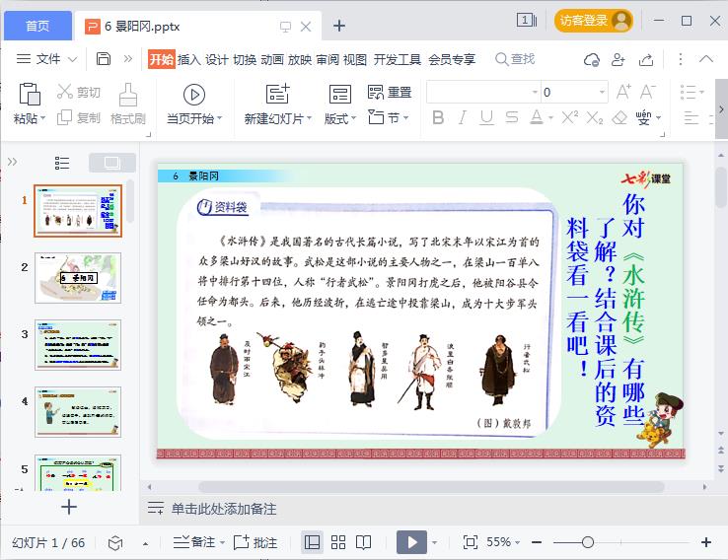The image size is (728, 560).
Task: Add new slide with panel plus button
Action: point(69,507)
